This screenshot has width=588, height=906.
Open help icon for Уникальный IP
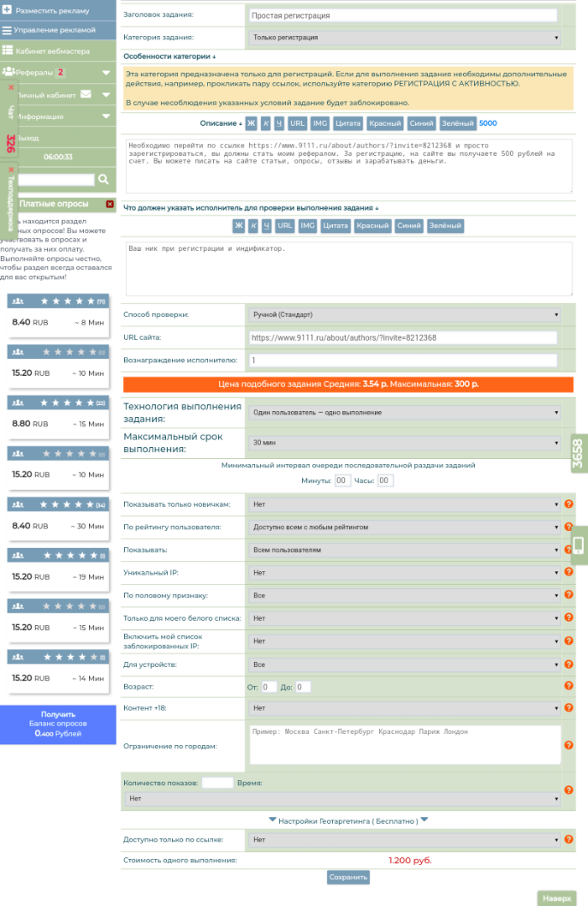569,572
